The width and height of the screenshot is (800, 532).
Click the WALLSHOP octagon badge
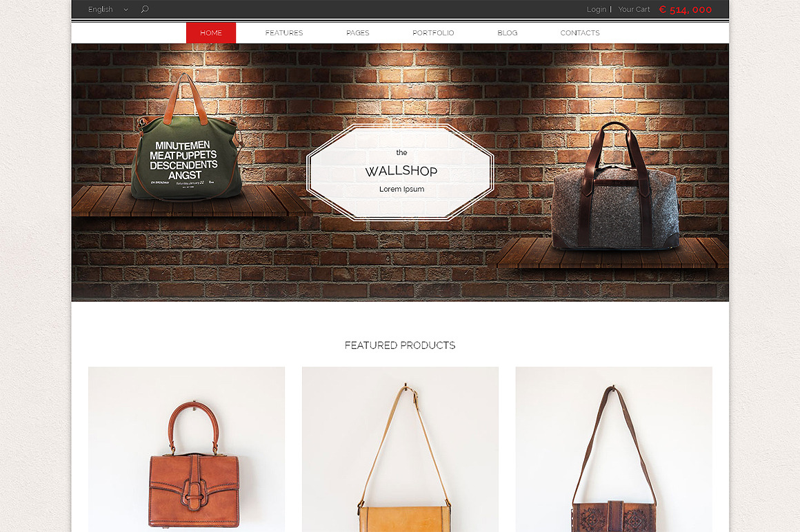pos(401,172)
